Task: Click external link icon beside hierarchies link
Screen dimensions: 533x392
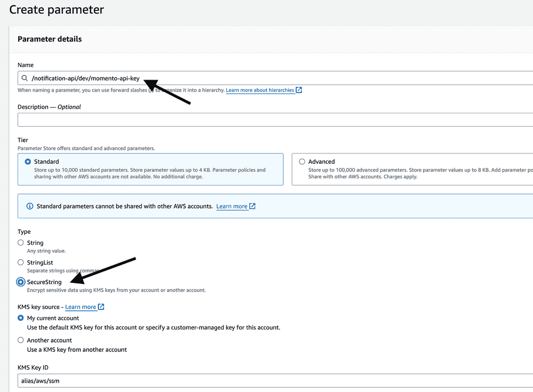Action: (x=299, y=90)
